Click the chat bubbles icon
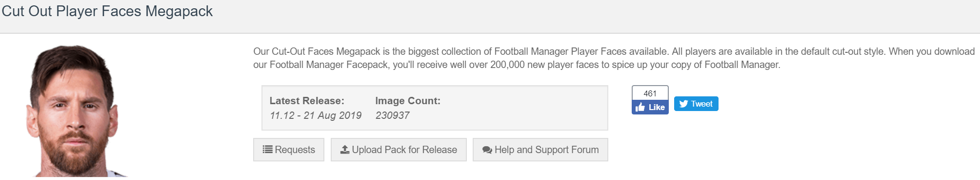Screen dimensions: 980x180 pyautogui.click(x=487, y=150)
